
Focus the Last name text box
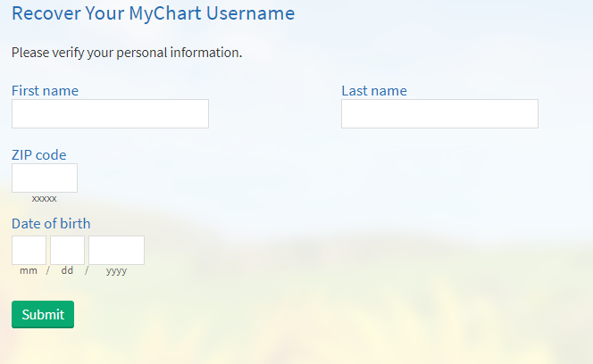click(439, 114)
